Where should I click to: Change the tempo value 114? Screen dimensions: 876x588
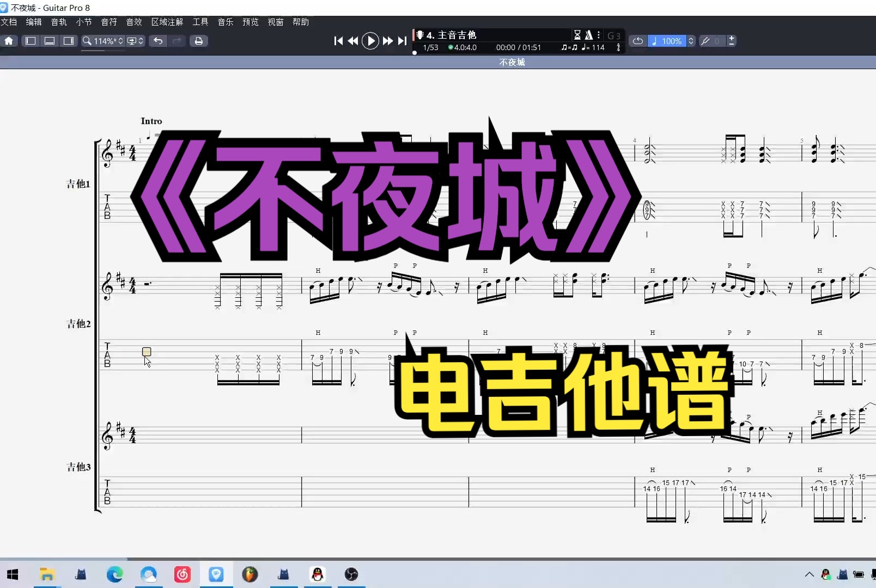pyautogui.click(x=593, y=47)
